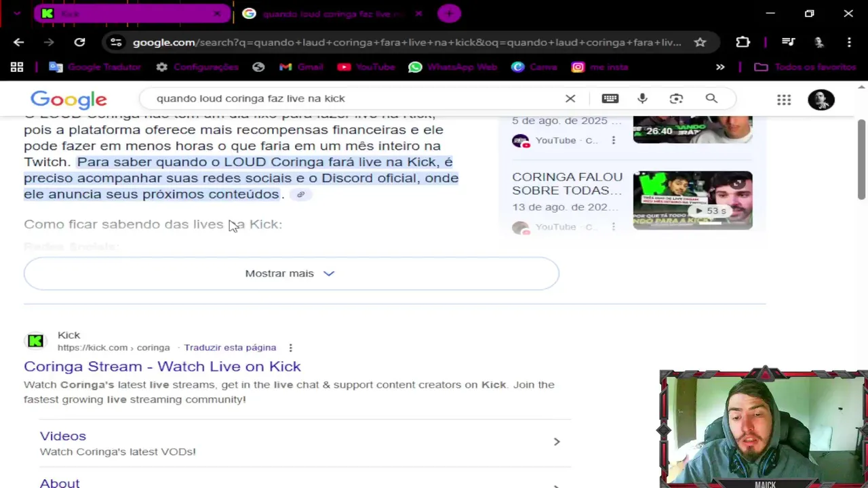This screenshot has height=488, width=868.
Task: Click the page vertical scrollbar
Action: click(862, 159)
